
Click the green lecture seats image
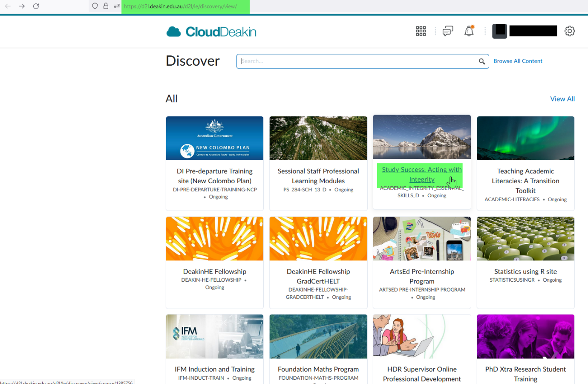(x=525, y=239)
